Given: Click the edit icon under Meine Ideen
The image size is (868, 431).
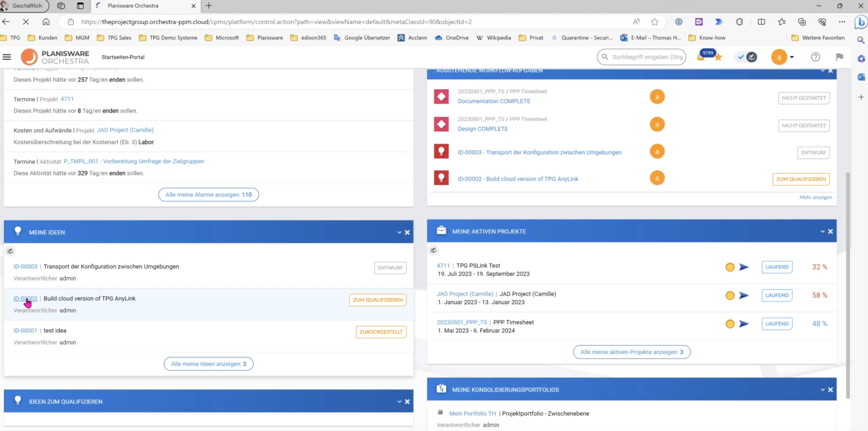Looking at the screenshot, I should [10, 251].
